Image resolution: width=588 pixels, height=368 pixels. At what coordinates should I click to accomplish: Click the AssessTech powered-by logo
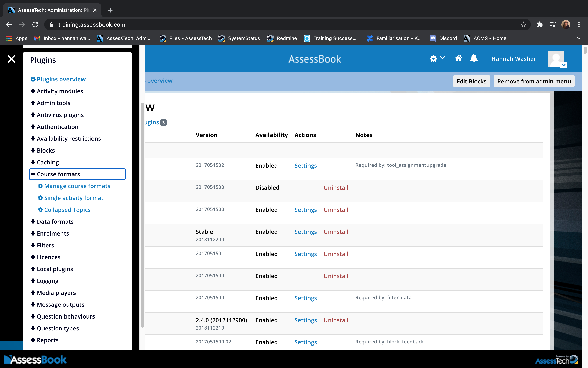(556, 359)
